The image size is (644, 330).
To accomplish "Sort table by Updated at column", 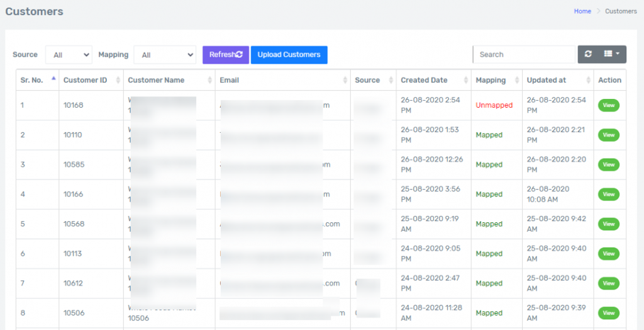I will click(558, 80).
